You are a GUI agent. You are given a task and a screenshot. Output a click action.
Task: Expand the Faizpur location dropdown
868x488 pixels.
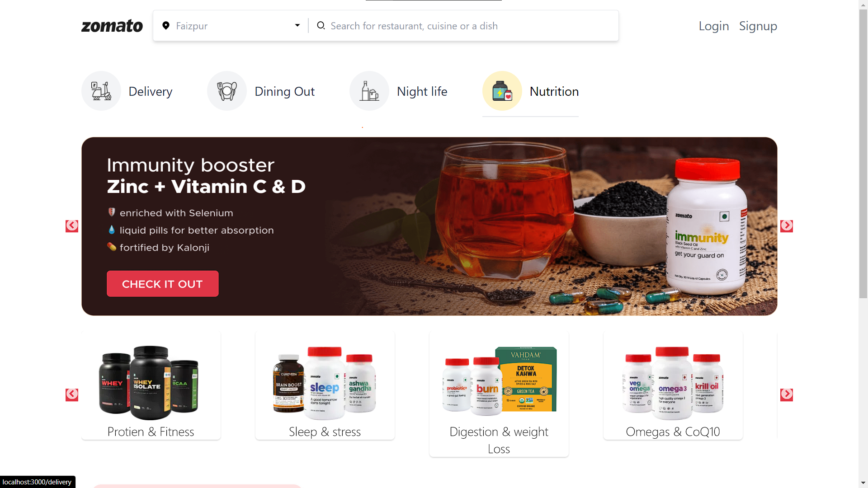pyautogui.click(x=297, y=25)
